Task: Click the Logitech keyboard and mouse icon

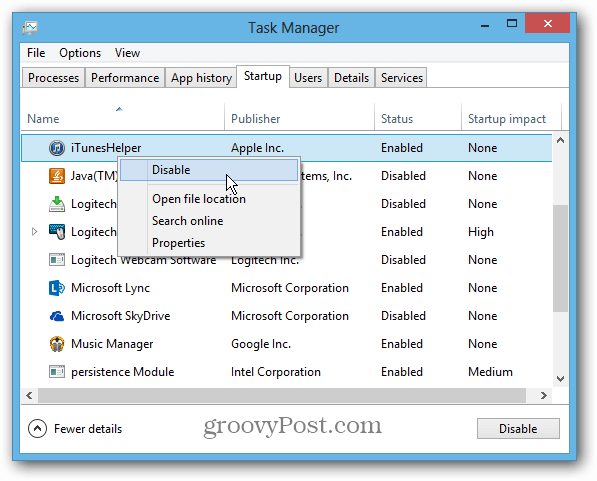Action: click(x=57, y=232)
